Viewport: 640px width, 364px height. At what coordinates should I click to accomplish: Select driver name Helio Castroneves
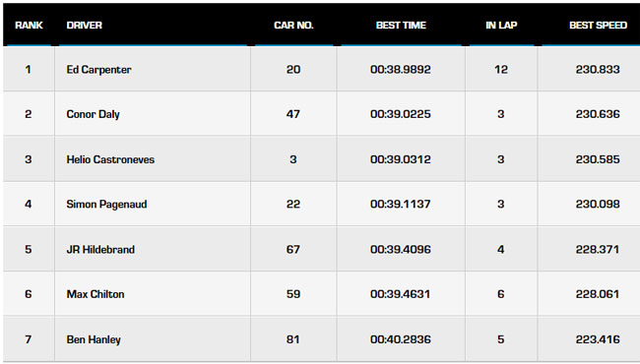coord(110,159)
